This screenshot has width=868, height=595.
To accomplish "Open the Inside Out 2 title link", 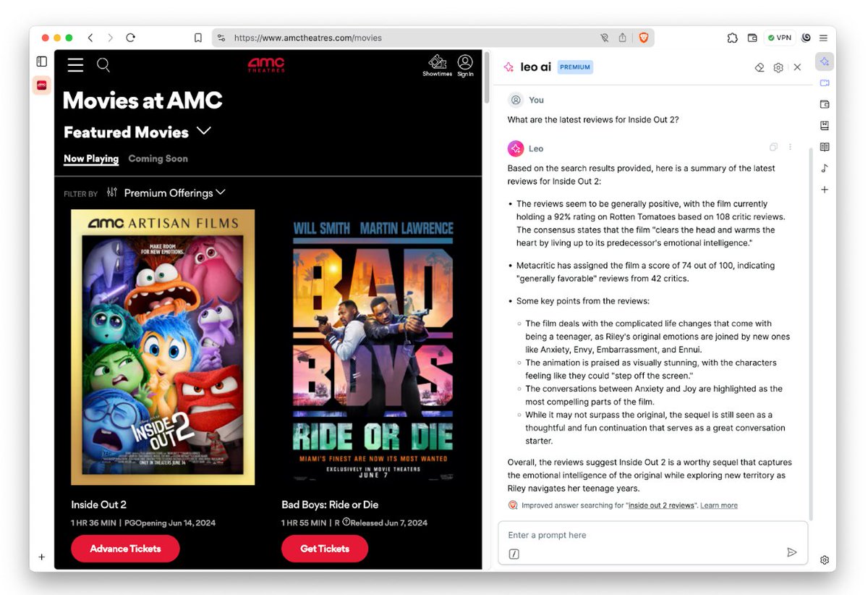I will [98, 505].
